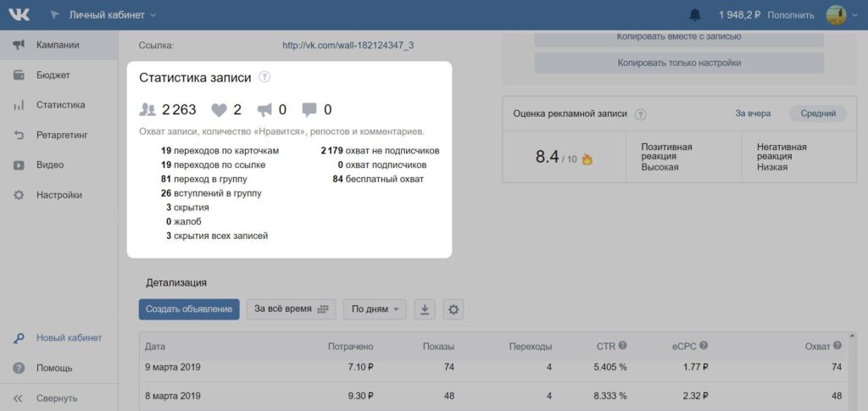868x411 pixels.
Task: Collapse the sidebar with Свернуть
Action: coord(56,397)
